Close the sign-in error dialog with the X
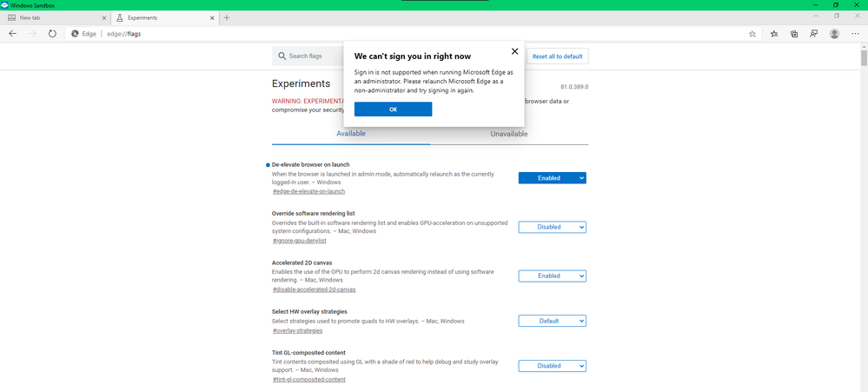 (x=515, y=51)
